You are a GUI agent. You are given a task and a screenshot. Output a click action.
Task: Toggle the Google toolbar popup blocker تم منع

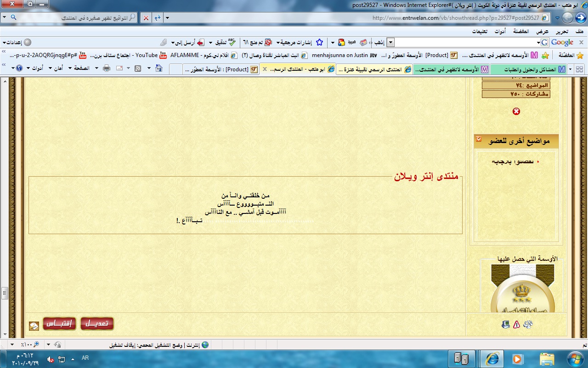[256, 42]
